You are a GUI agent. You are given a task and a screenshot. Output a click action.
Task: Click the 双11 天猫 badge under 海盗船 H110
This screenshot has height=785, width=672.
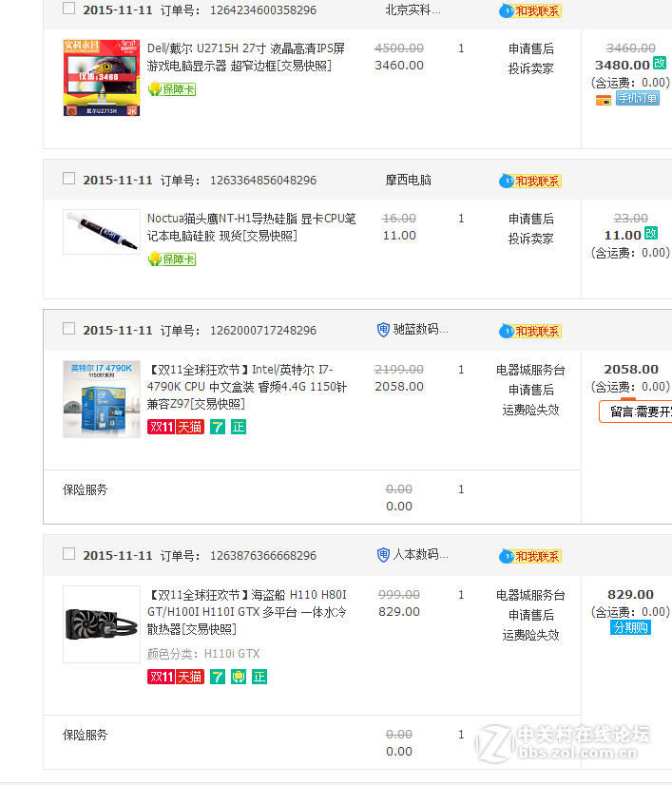[176, 677]
